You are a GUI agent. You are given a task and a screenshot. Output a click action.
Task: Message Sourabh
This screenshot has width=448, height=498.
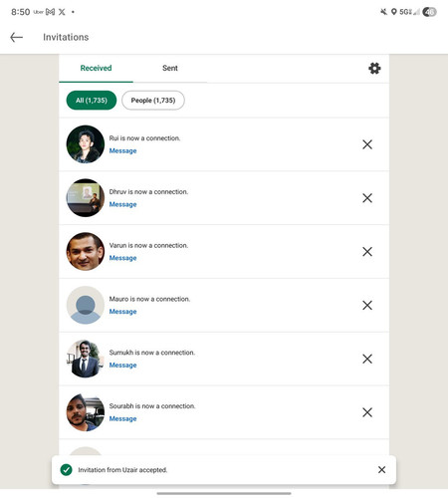coord(122,418)
